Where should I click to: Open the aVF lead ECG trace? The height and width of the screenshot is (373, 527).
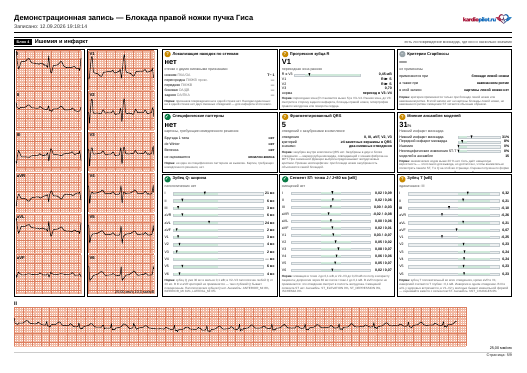tap(49, 275)
